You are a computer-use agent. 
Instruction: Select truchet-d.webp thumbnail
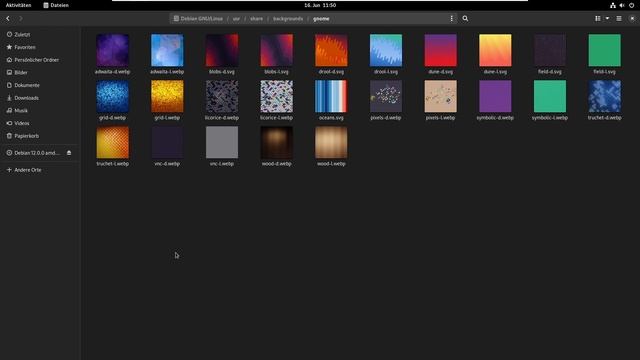point(605,96)
